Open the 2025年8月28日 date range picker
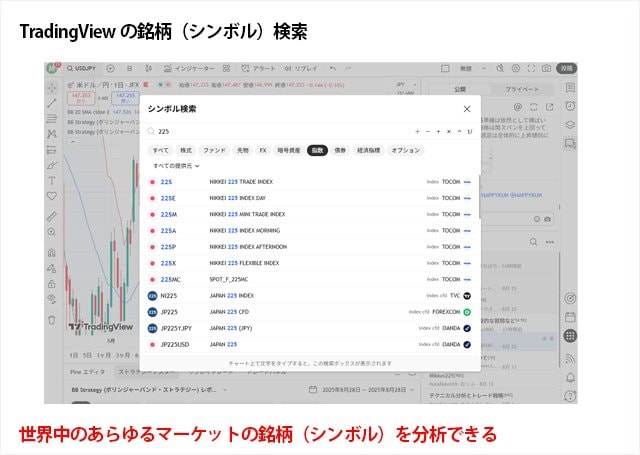Image resolution: width=640 pixels, height=455 pixels. tap(362, 390)
